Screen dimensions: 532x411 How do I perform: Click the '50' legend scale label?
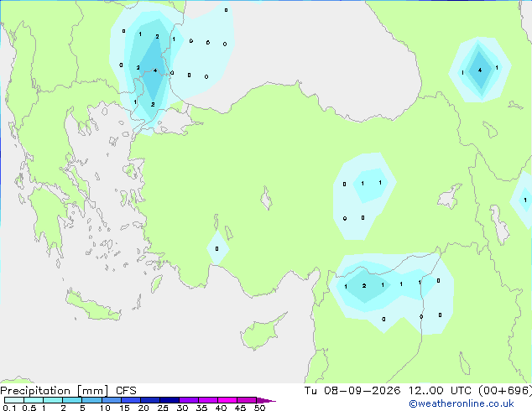(259, 408)
